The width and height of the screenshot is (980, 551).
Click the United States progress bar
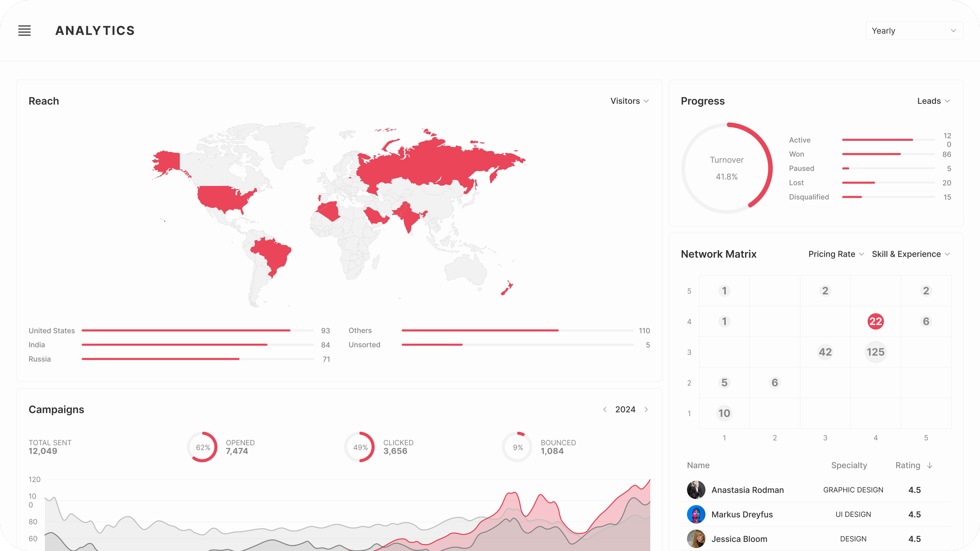pyautogui.click(x=197, y=331)
